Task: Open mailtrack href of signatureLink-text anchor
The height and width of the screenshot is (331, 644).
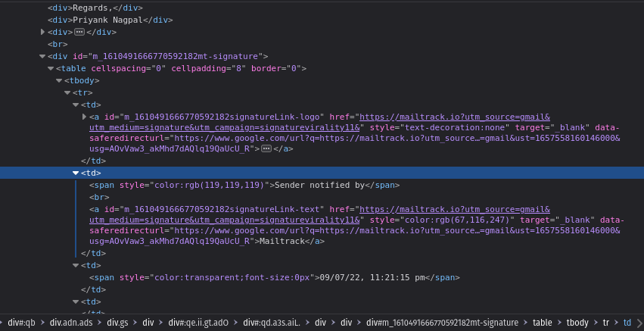Action: tap(319, 214)
